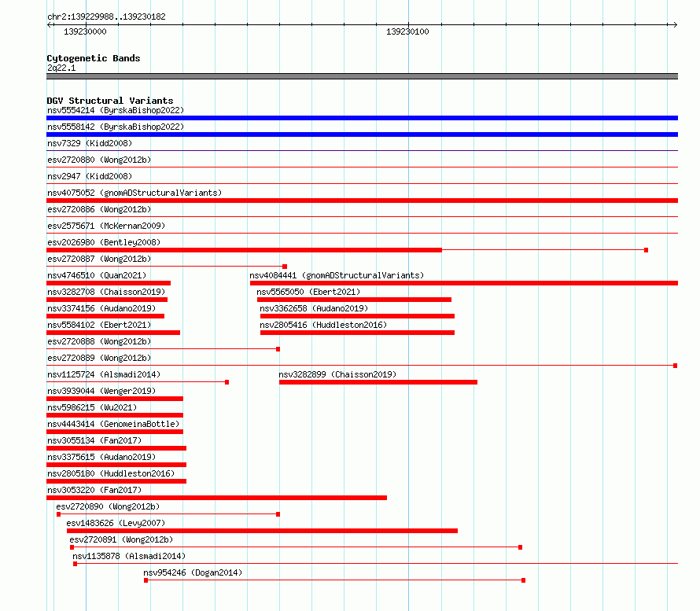
Task: Click the blue bar under nsv5554214
Action: (x=362, y=118)
